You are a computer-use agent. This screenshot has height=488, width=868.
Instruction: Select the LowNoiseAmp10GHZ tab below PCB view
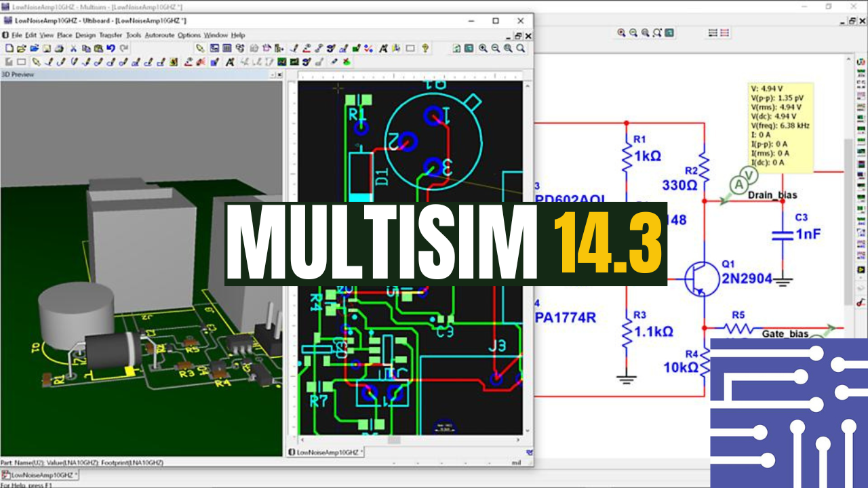click(326, 452)
